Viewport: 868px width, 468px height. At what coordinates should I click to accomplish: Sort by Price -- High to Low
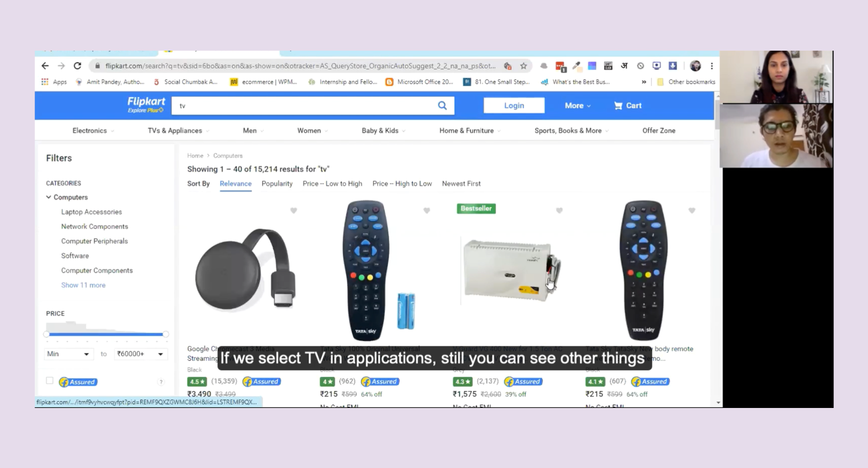[x=402, y=184]
